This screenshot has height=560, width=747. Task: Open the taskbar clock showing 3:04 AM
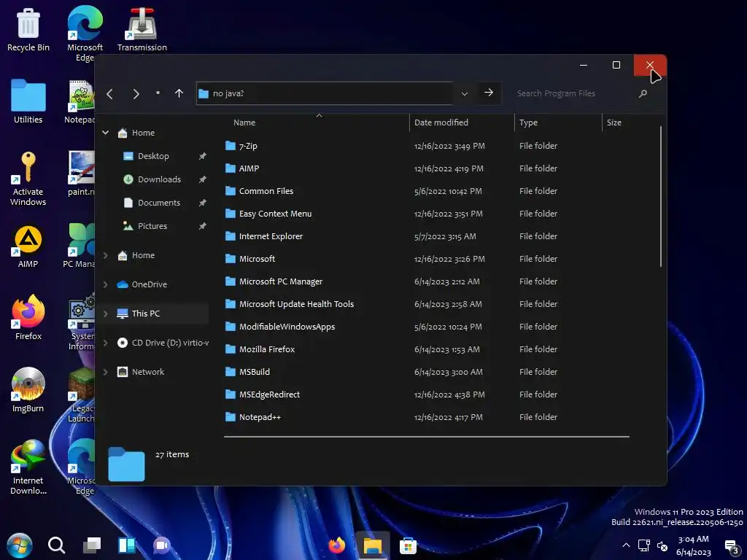693,545
